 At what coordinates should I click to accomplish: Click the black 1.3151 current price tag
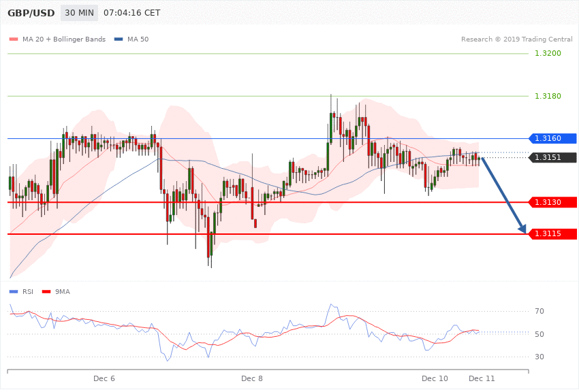click(553, 157)
